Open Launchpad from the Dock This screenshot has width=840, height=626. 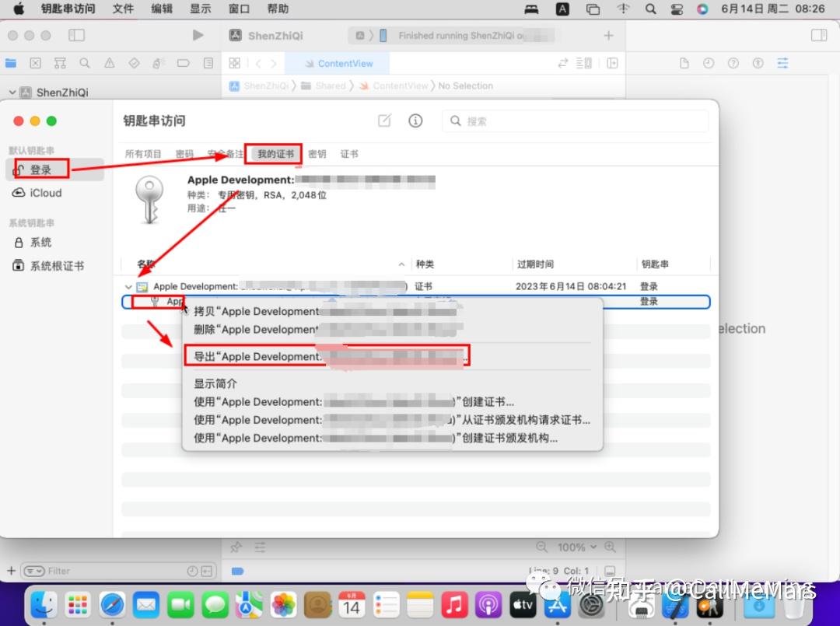click(x=78, y=605)
